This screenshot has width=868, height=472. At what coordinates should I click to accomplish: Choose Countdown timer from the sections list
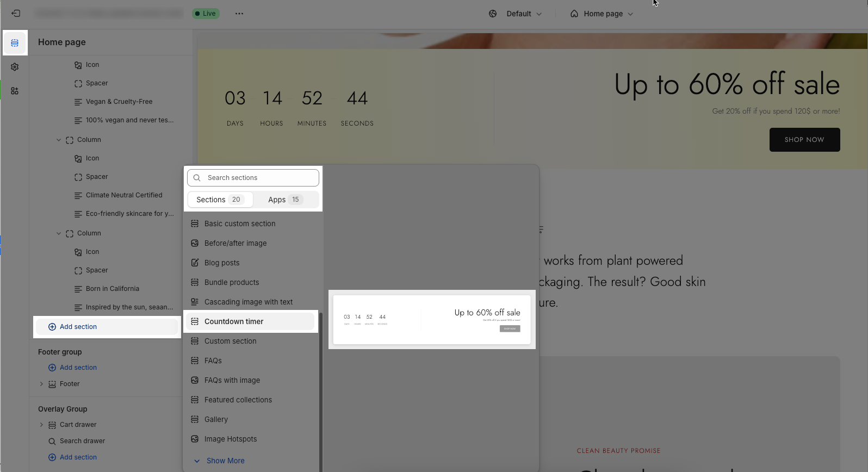coord(234,321)
